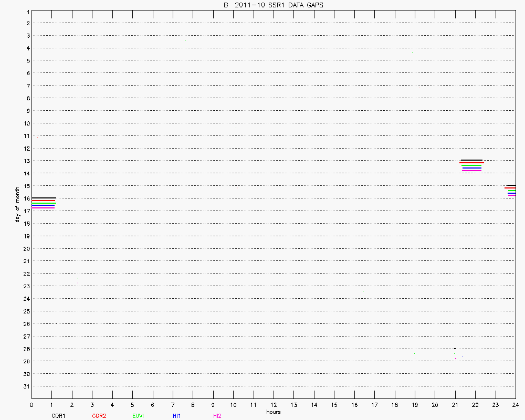
Task: Click green EUVI gap bar in day 16 cluster
Action: click(x=44, y=203)
